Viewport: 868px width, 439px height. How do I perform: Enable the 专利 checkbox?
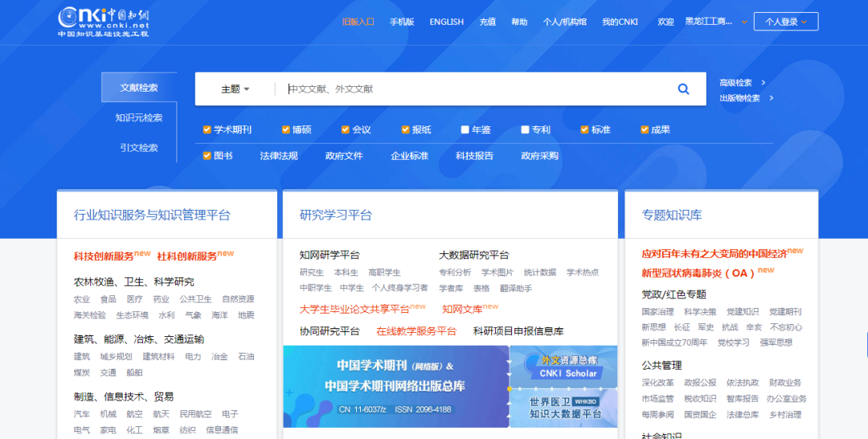525,129
